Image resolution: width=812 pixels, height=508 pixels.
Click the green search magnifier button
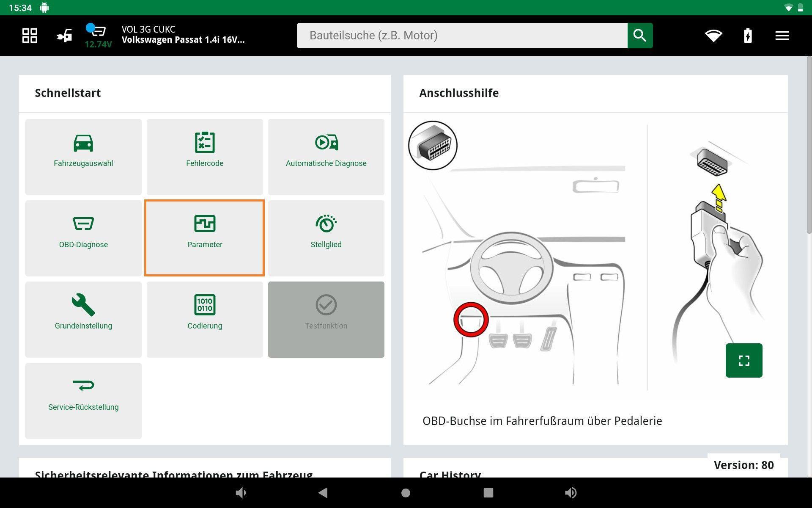(640, 36)
